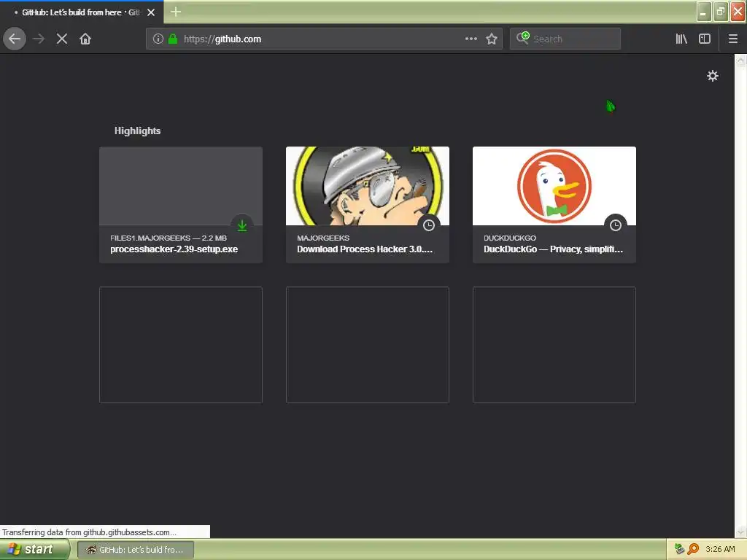Click the MAJORGEEKS source label
Viewport: 747px width, 560px height.
tap(323, 238)
